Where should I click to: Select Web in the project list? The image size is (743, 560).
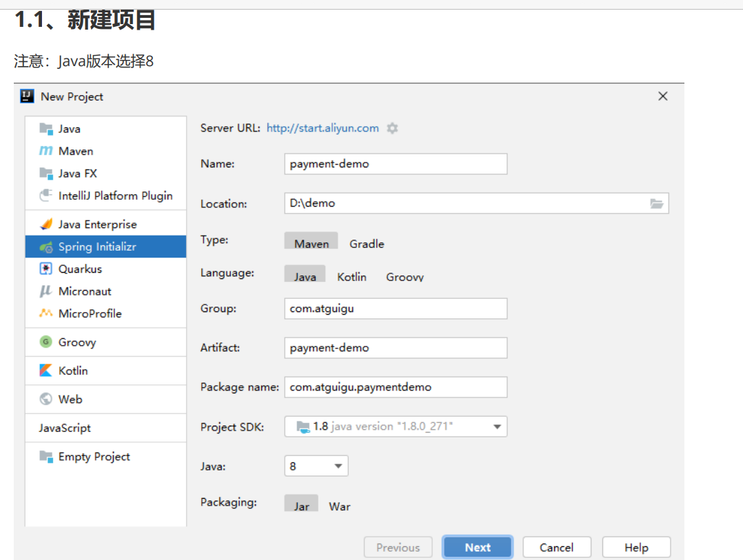tap(105, 399)
